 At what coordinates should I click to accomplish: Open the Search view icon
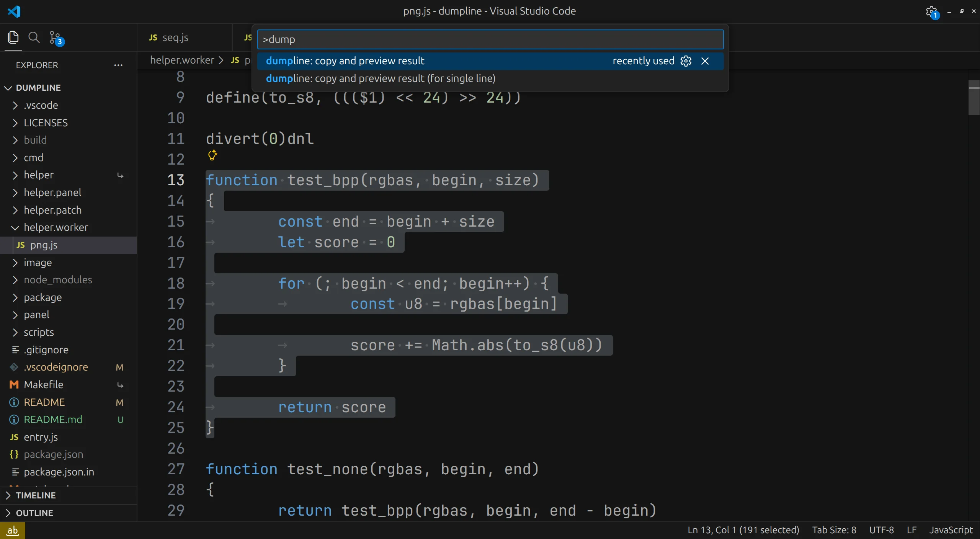pos(34,38)
